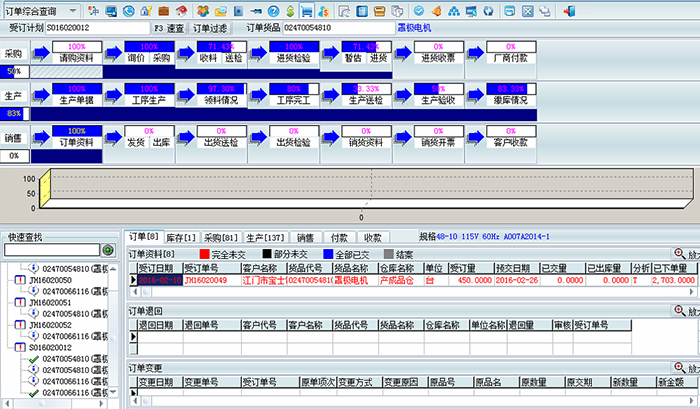Click the magnifier icon beside 订单退回
700x409 pixels.
679,311
